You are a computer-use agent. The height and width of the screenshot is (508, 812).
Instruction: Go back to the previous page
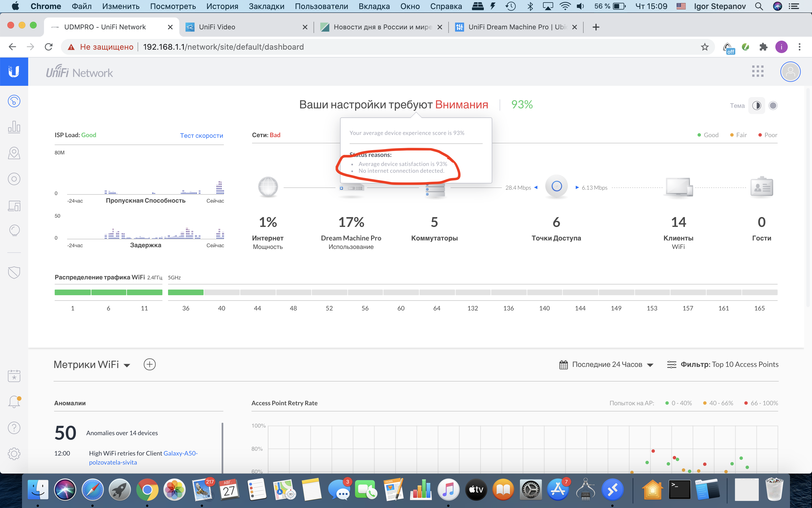coord(12,47)
